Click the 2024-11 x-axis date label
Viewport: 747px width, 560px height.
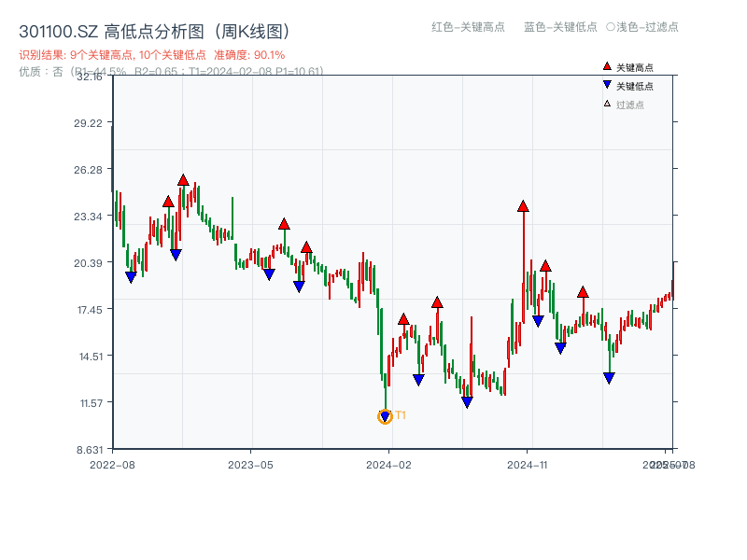528,465
